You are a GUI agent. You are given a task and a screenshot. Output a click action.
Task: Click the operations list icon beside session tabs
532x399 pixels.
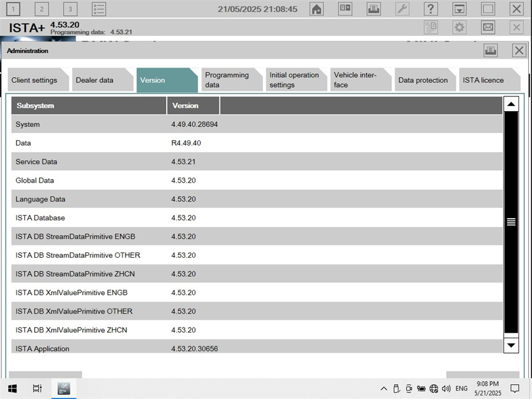pyautogui.click(x=99, y=9)
